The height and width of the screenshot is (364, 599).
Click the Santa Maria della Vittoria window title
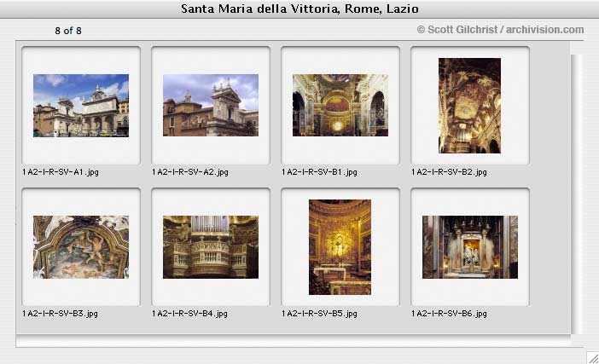pyautogui.click(x=299, y=9)
